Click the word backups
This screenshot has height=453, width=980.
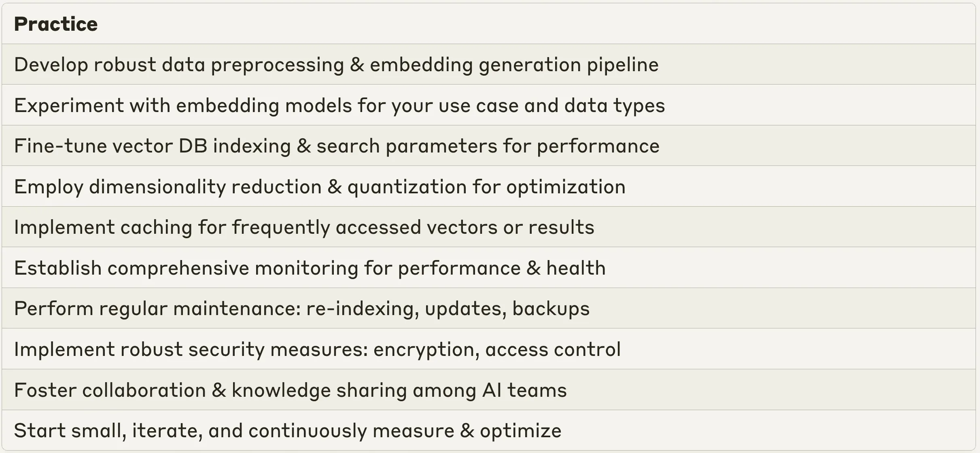pos(551,309)
